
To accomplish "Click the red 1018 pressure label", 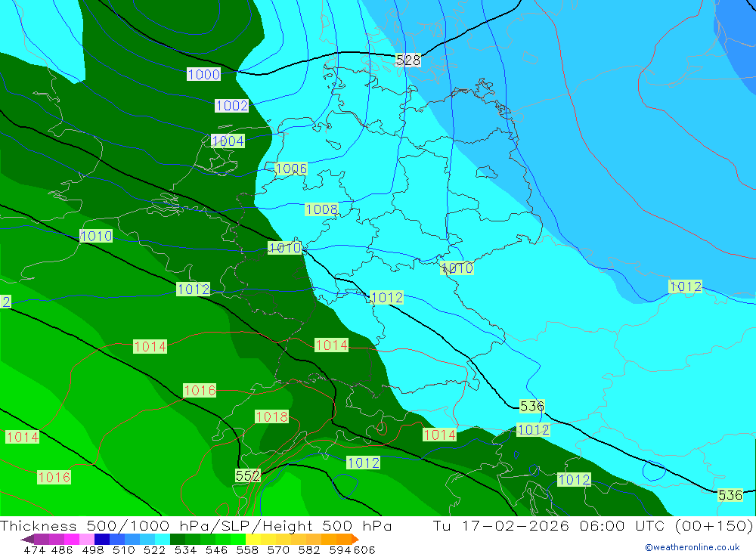I will tap(272, 416).
